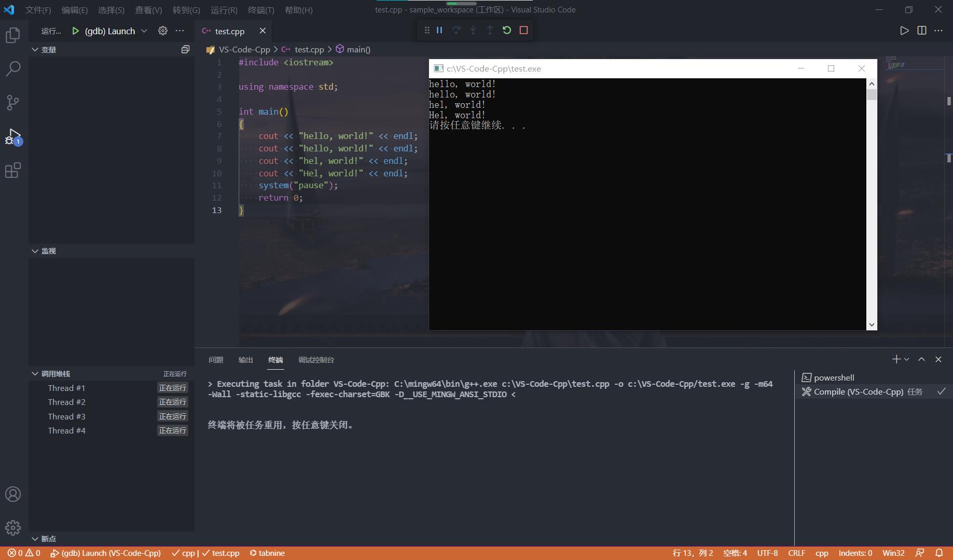Open the Accounts menu icon
Screen dimensions: 953x560
tap(13, 494)
